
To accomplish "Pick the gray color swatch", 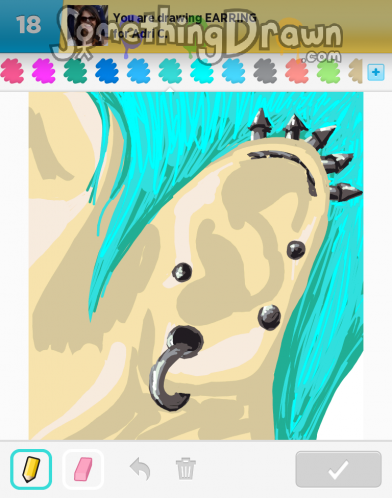I will pyautogui.click(x=265, y=71).
